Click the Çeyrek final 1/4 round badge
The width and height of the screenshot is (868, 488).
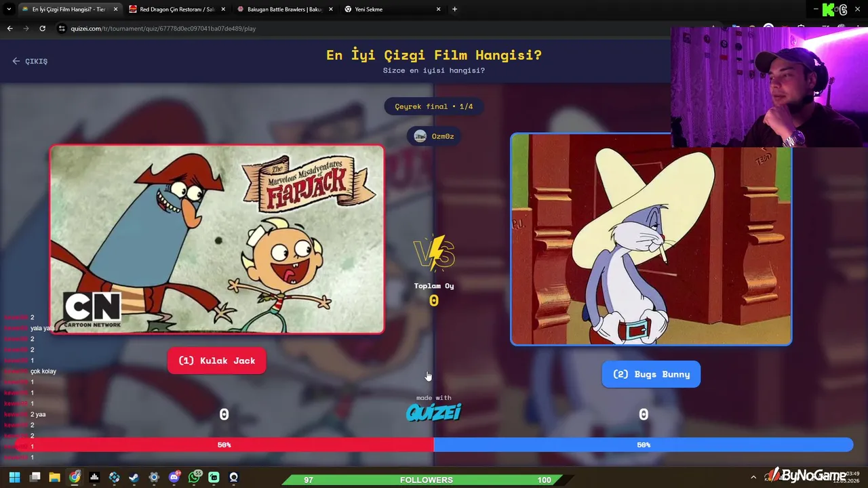pos(434,106)
